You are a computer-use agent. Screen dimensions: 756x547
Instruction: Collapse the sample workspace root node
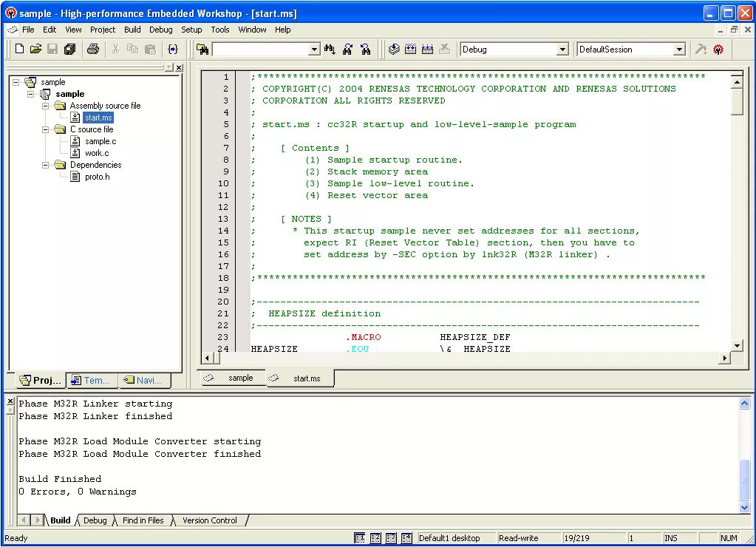(x=16, y=82)
